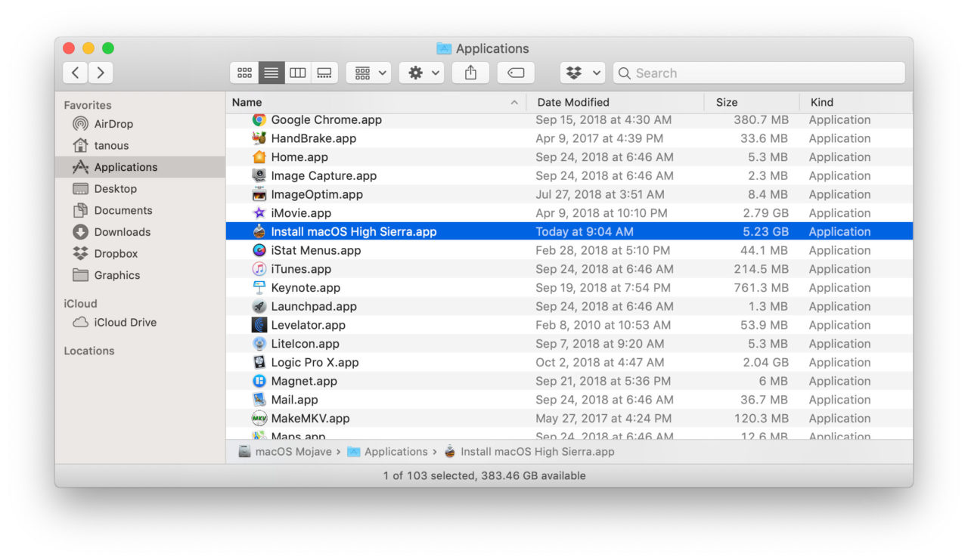The image size is (968, 560).
Task: Click Install macOS High Sierra.app in path bar
Action: click(x=529, y=451)
